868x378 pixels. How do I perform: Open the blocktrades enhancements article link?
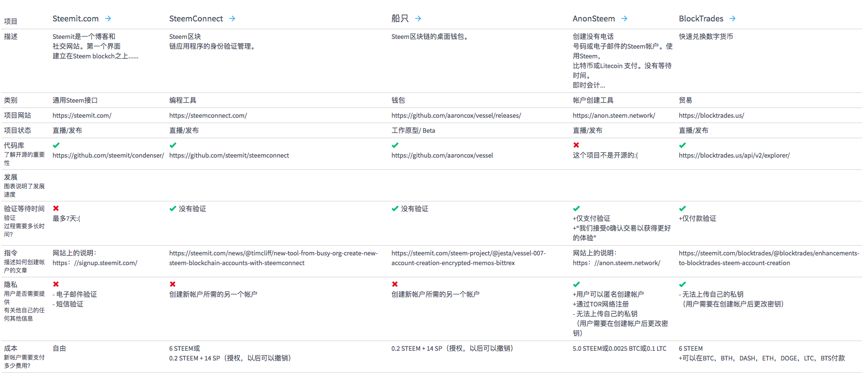click(769, 258)
